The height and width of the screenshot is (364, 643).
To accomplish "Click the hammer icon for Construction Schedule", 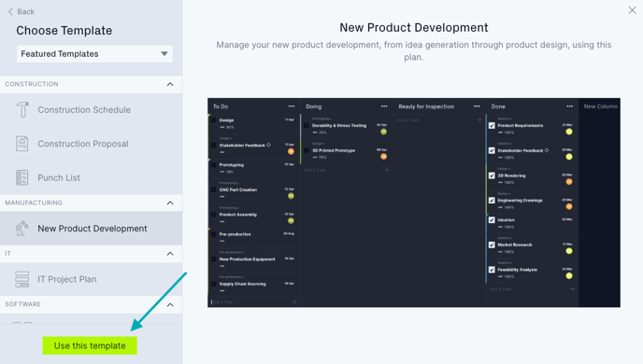I will click(22, 109).
